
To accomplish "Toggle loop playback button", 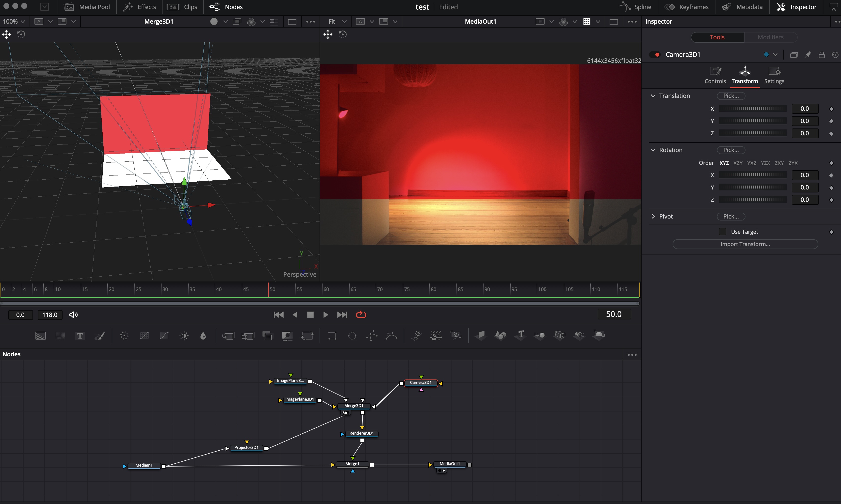I will point(361,315).
